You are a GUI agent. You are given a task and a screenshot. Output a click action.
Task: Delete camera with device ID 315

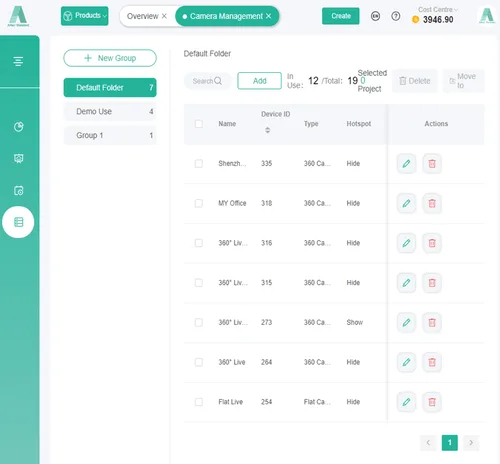pyautogui.click(x=432, y=283)
